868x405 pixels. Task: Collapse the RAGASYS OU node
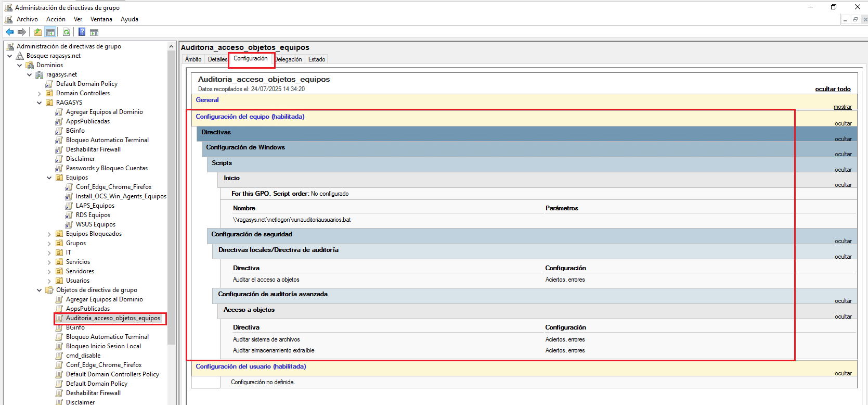coord(40,103)
